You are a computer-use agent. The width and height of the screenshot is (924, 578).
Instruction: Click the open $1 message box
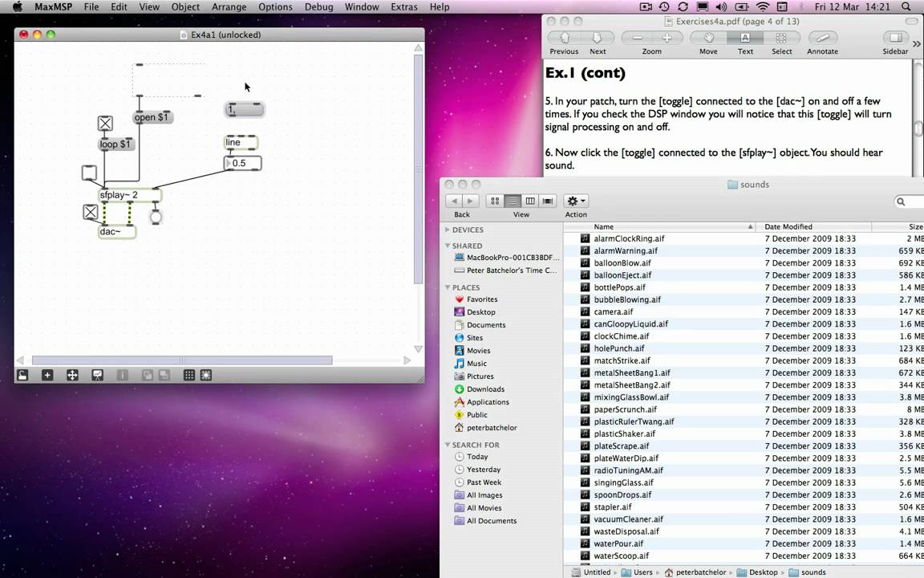pos(152,116)
